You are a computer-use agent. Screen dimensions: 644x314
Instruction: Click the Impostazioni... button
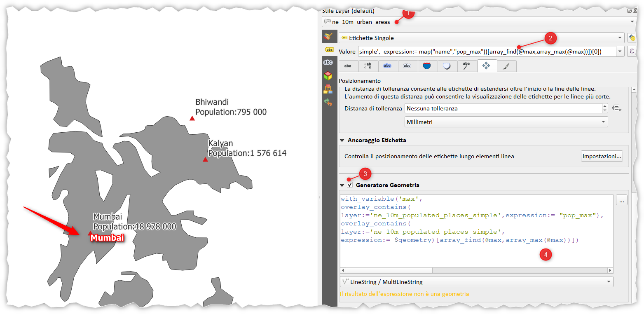coord(602,157)
